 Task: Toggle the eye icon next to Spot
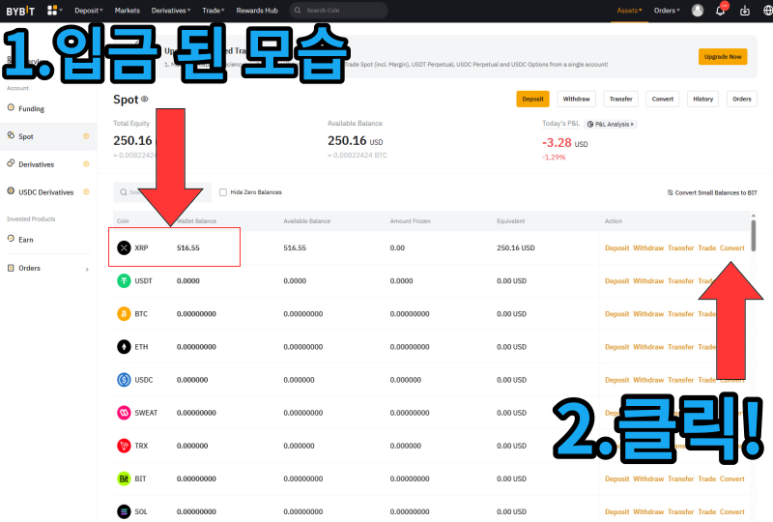click(x=144, y=99)
